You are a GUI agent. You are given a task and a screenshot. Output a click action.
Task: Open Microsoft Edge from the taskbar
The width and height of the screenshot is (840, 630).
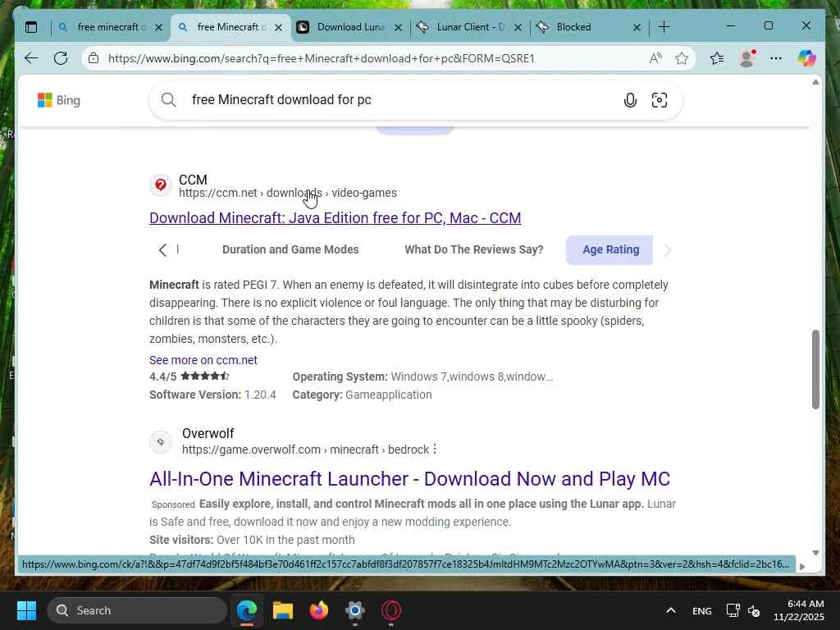(246, 610)
